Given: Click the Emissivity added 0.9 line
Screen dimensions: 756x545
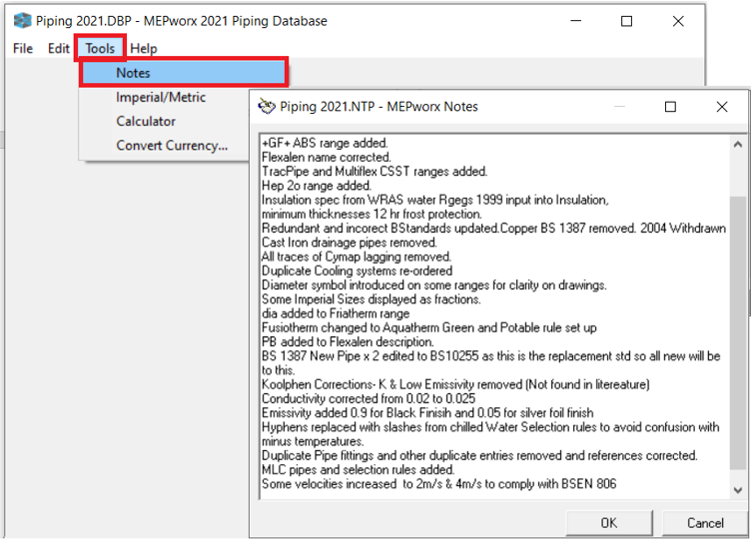Looking at the screenshot, I should (427, 413).
